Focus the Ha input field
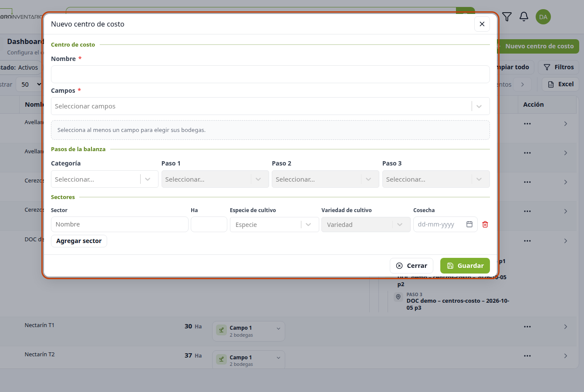The image size is (584, 392). [209, 224]
